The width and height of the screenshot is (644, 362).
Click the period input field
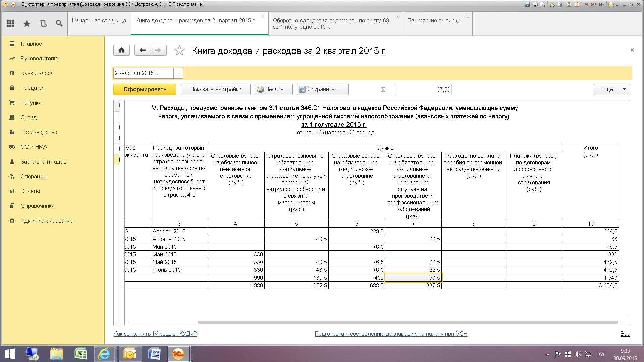click(x=143, y=73)
